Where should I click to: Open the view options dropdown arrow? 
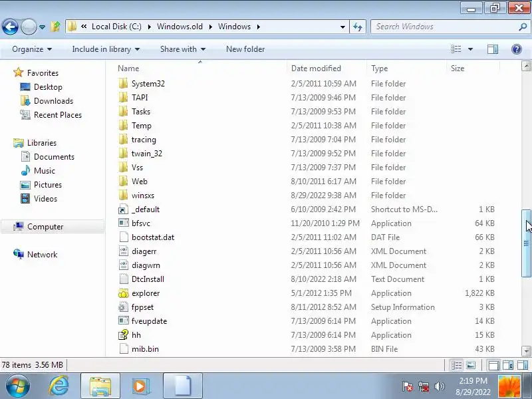click(x=470, y=49)
